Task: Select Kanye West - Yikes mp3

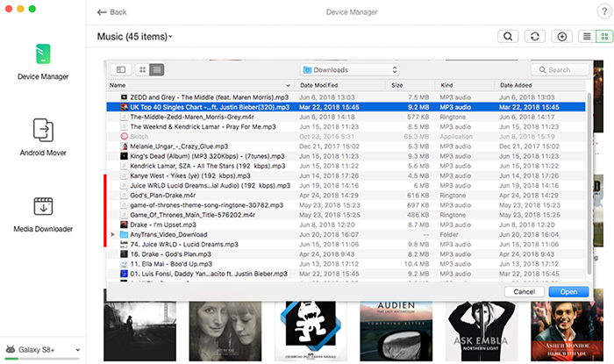Action: click(x=346, y=175)
